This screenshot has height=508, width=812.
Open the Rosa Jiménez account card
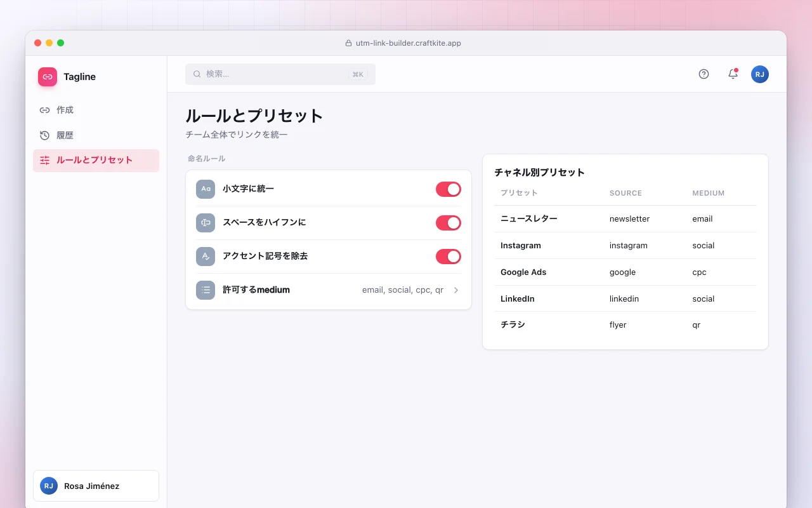click(x=96, y=486)
